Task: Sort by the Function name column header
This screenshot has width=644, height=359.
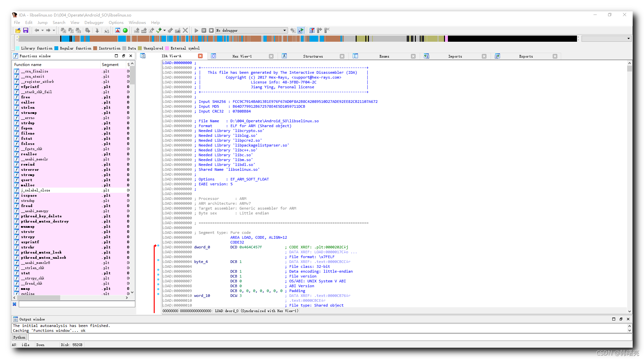Action: pos(56,65)
